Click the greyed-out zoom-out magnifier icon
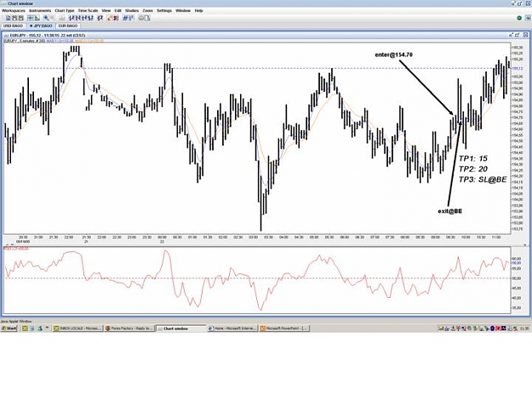Image resolution: width=532 pixels, height=399 pixels. (x=53, y=18)
